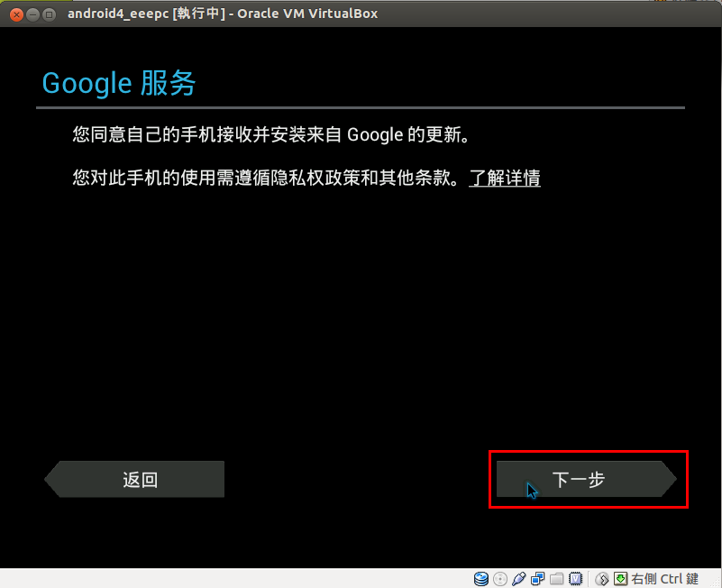The width and height of the screenshot is (722, 588).
Task: Click the virtualization CPU chip status icon
Action: (x=576, y=579)
